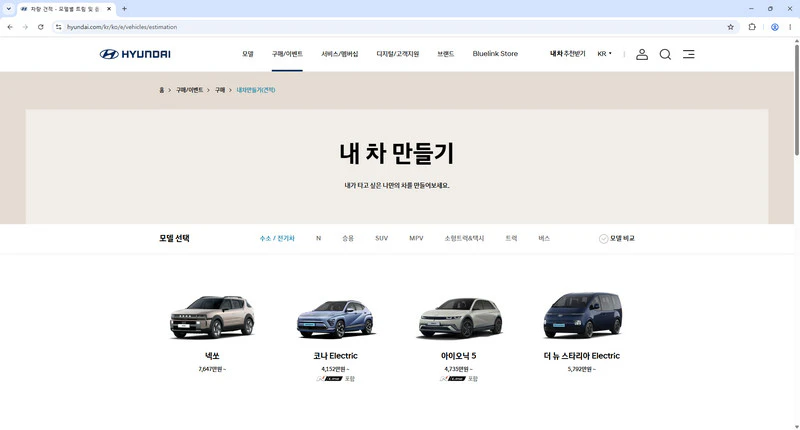Click the 내차만들기(견적) breadcrumb
Image resolution: width=800 pixels, height=430 pixels.
pos(256,90)
